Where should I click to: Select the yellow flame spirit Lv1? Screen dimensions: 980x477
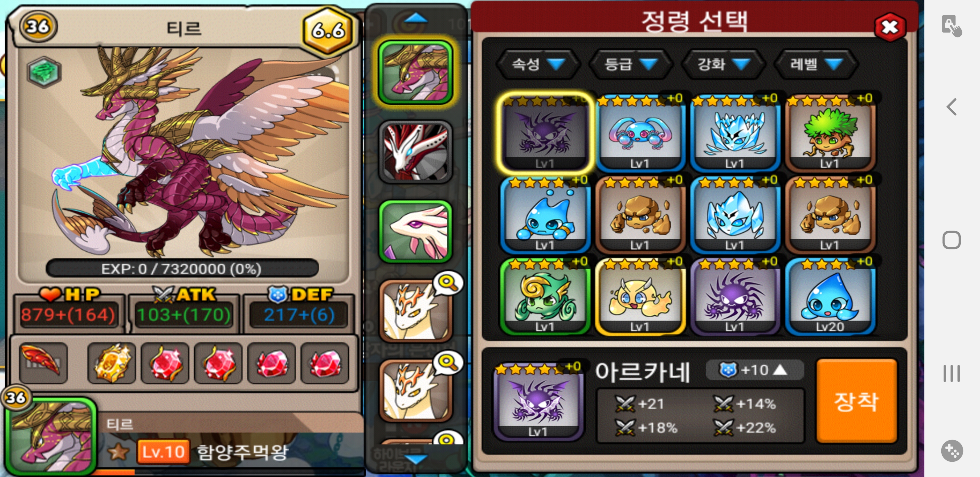[640, 296]
